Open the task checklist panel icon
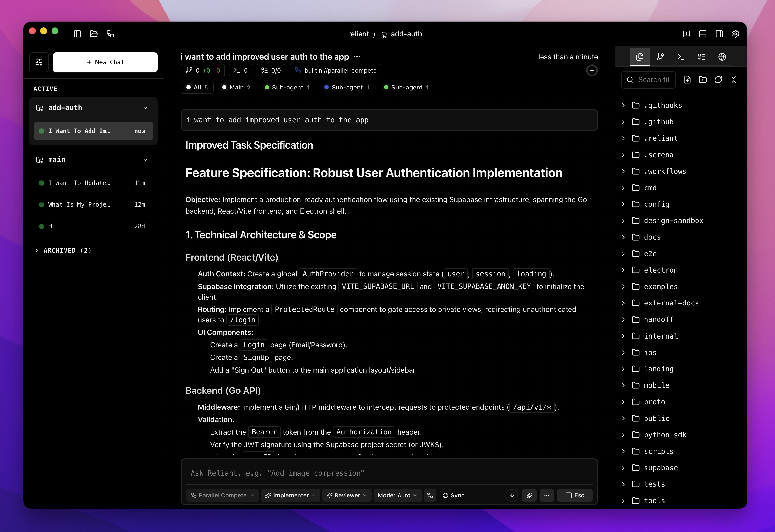Screen dimensions: 775x532 [x=701, y=57]
